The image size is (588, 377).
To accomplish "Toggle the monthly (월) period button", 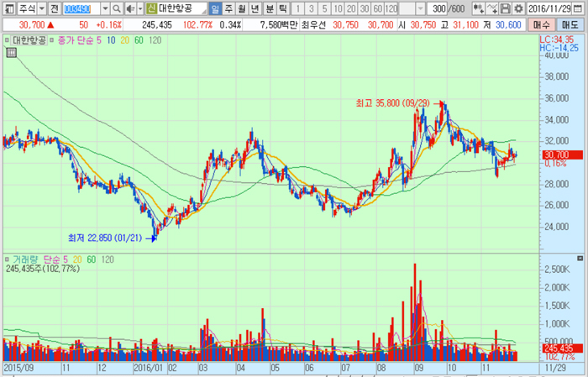I will click(x=243, y=8).
